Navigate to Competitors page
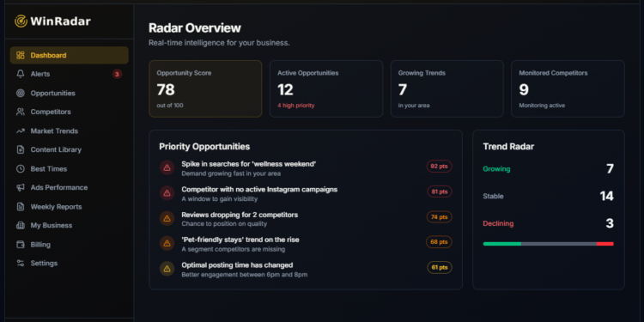 click(x=69, y=112)
